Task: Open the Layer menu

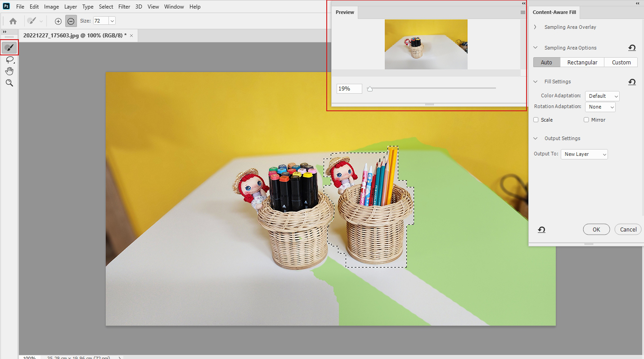Action: coord(71,7)
